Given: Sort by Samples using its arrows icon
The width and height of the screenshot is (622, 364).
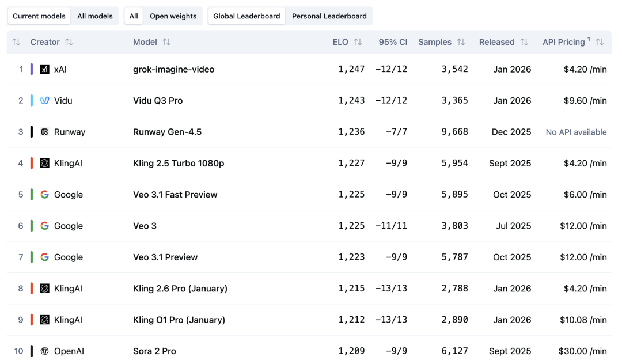Looking at the screenshot, I should (461, 42).
